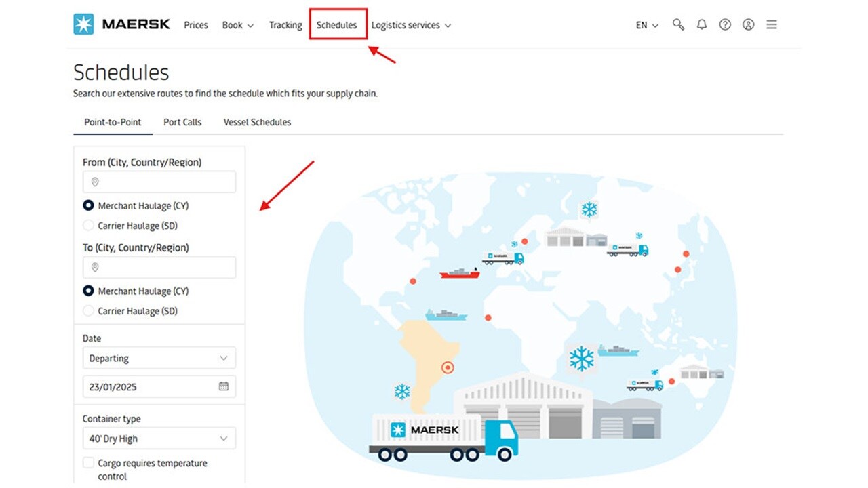Open notifications bell icon
This screenshot has width=868, height=488.
tap(702, 24)
